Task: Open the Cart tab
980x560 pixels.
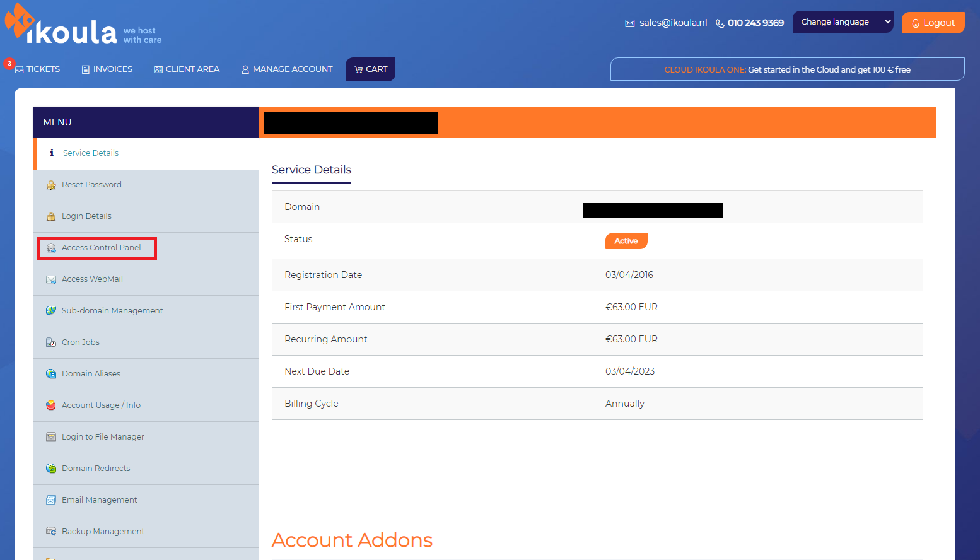Action: click(x=371, y=69)
